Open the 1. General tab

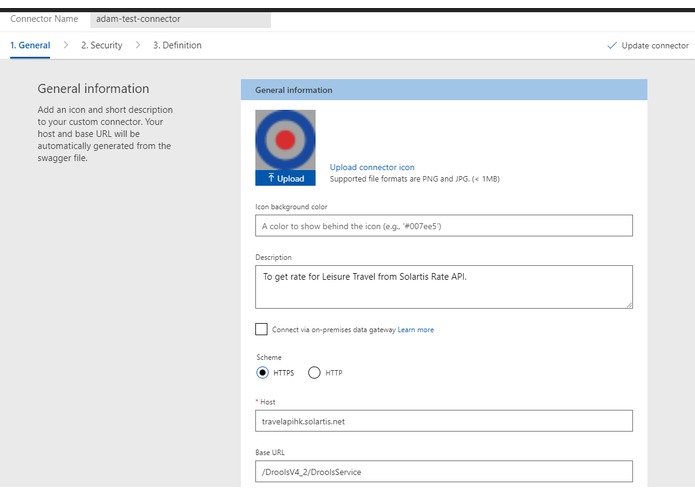(30, 45)
